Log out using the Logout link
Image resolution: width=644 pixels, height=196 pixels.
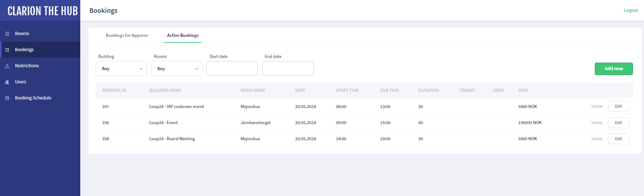(x=630, y=10)
